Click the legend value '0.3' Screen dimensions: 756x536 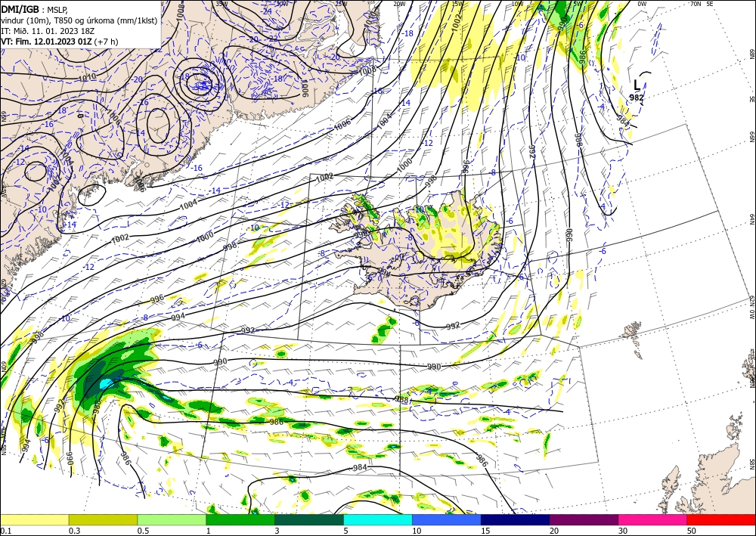(x=74, y=531)
